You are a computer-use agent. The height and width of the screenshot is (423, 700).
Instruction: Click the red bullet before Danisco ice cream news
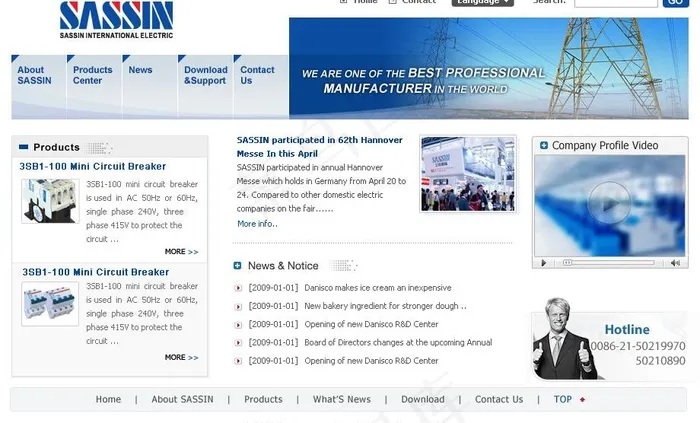point(238,288)
